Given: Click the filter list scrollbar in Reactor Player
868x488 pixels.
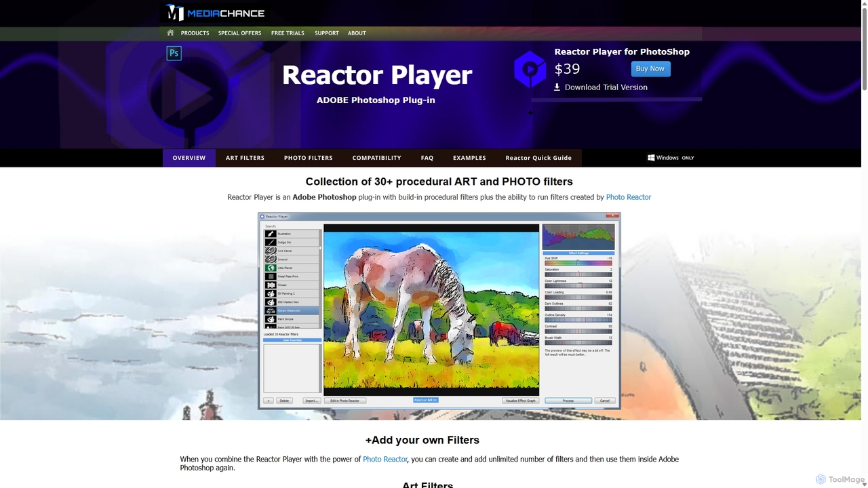Looking at the screenshot, I should 320,279.
